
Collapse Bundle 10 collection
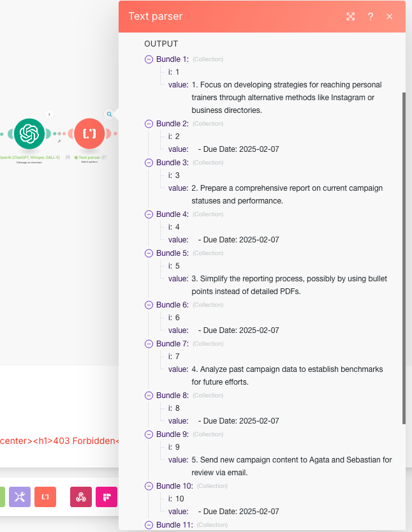click(149, 486)
